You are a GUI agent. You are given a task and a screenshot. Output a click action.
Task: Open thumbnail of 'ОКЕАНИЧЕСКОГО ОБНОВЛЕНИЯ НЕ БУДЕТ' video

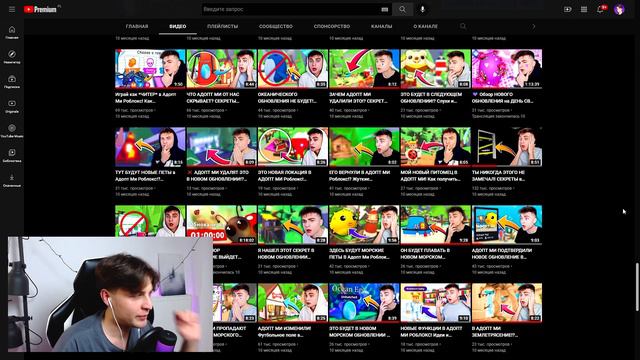(293, 69)
